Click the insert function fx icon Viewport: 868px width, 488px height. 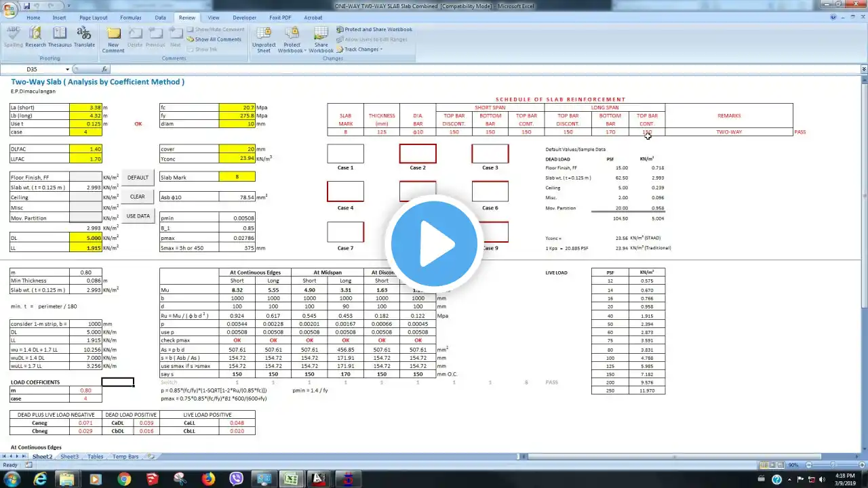point(104,69)
